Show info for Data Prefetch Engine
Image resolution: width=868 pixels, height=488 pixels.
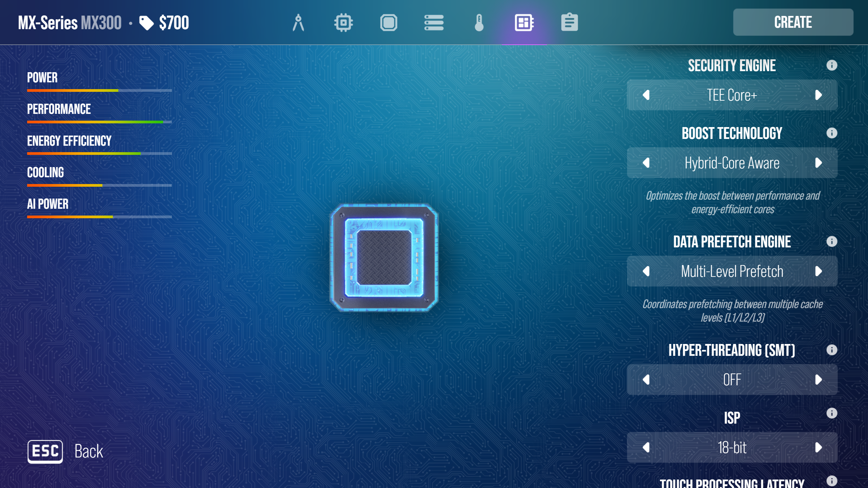(x=831, y=241)
